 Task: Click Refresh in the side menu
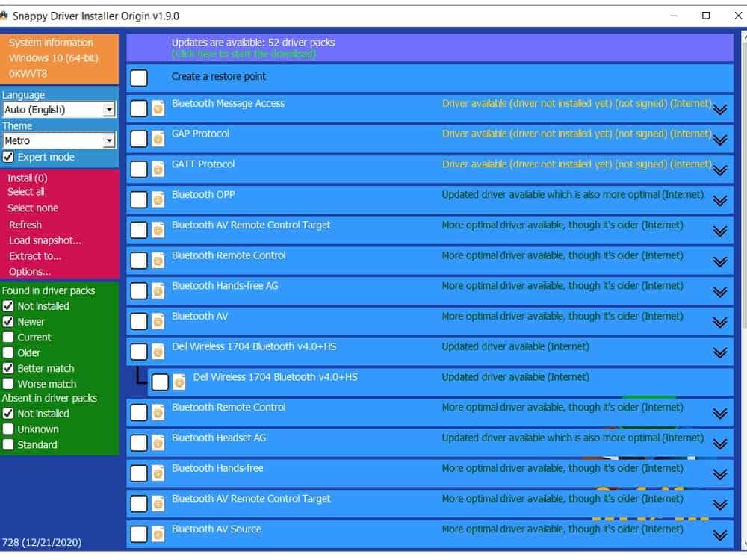(25, 225)
